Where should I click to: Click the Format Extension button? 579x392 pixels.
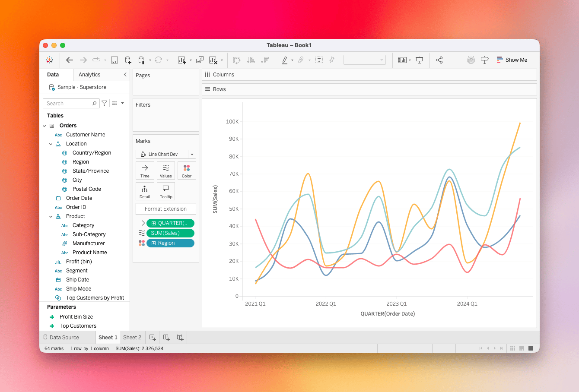[166, 209]
